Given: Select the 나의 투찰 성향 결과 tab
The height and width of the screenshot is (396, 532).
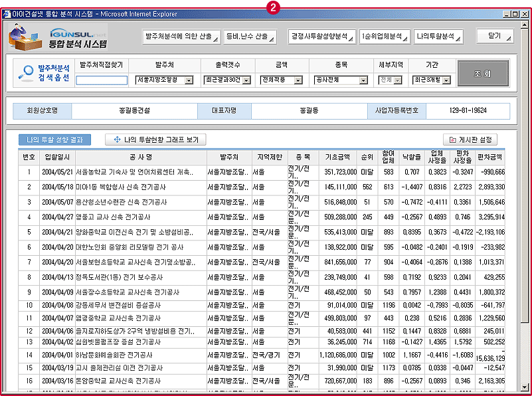Looking at the screenshot, I should (54, 140).
